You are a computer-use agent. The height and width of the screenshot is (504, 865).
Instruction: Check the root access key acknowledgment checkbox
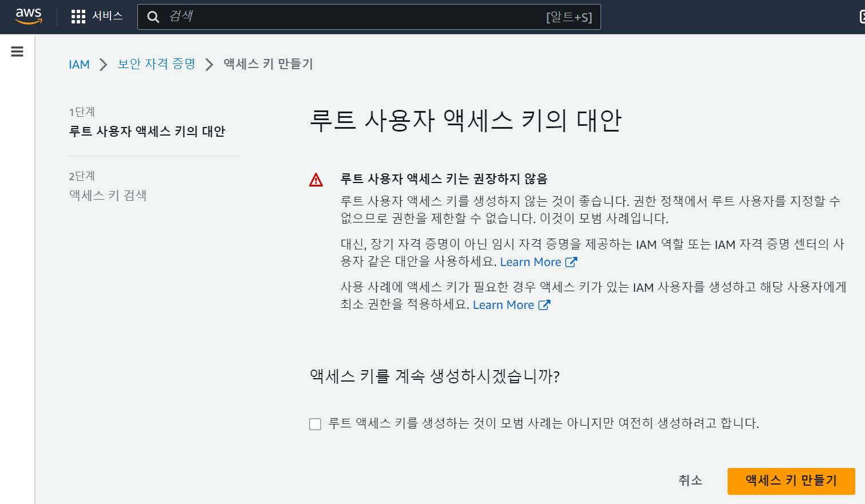(315, 424)
